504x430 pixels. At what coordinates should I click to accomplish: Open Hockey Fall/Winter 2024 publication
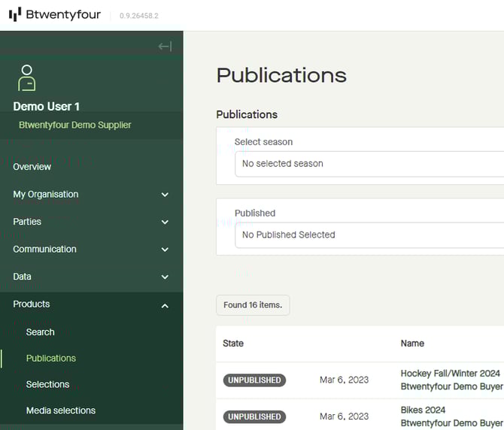pyautogui.click(x=450, y=374)
